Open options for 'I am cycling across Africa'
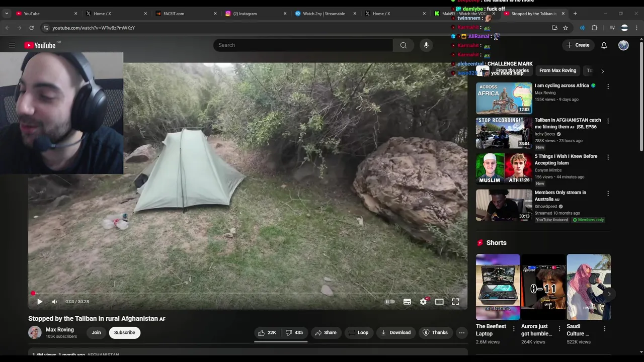644x362 pixels. point(608,86)
